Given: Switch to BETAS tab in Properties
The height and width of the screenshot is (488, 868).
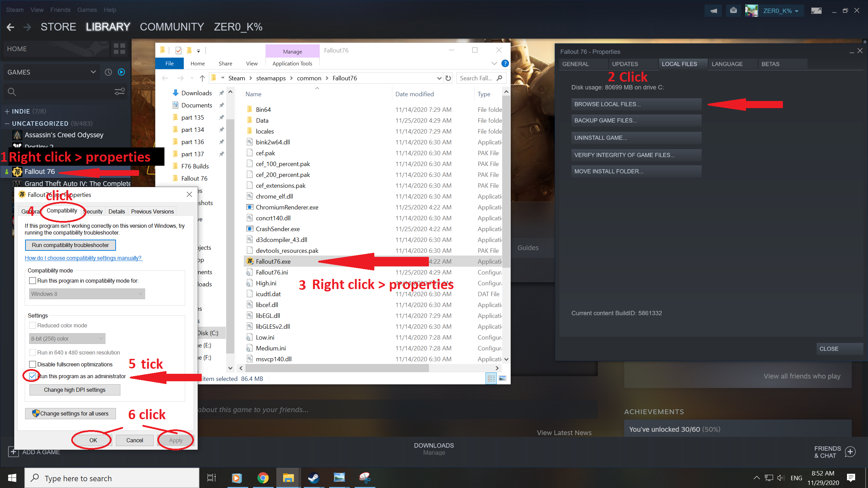Looking at the screenshot, I should click(770, 64).
